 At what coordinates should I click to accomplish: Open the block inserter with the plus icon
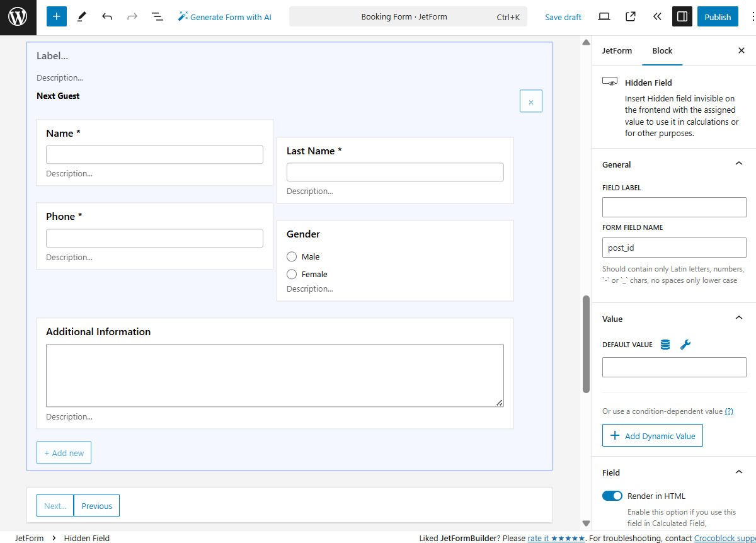tap(56, 16)
